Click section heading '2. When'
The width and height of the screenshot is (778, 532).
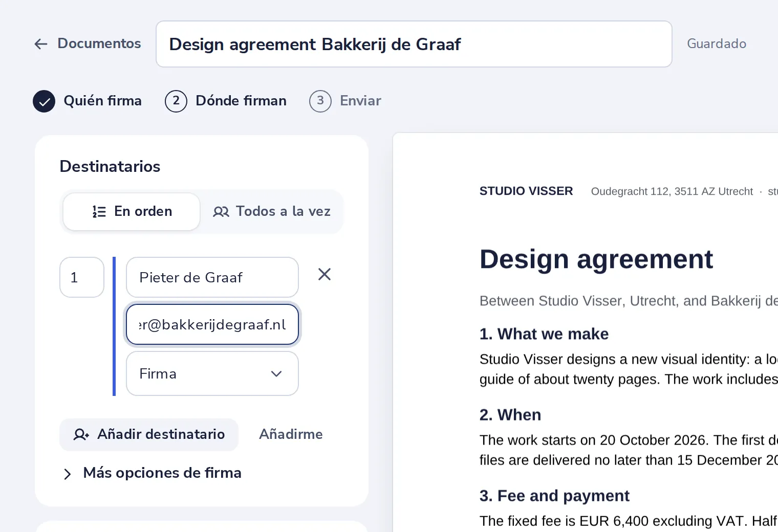coord(510,415)
